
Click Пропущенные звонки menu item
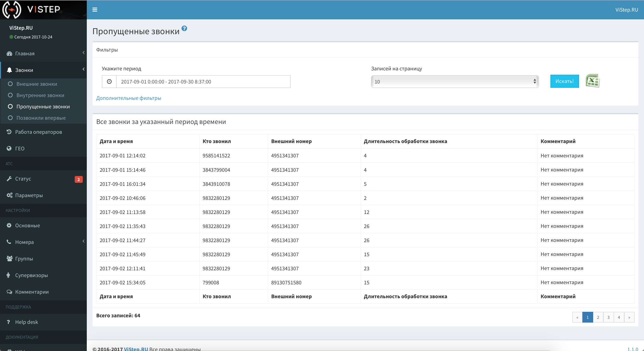coord(43,106)
